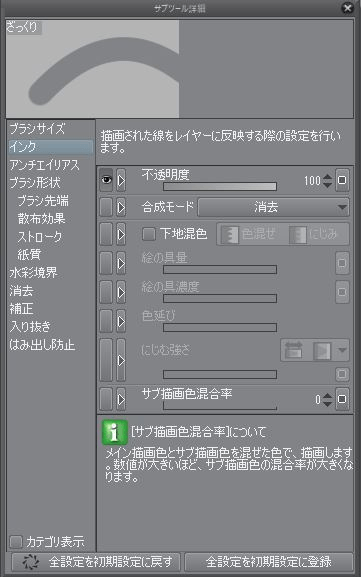Adjust the 不透明度 value stepper arrows

[328, 180]
